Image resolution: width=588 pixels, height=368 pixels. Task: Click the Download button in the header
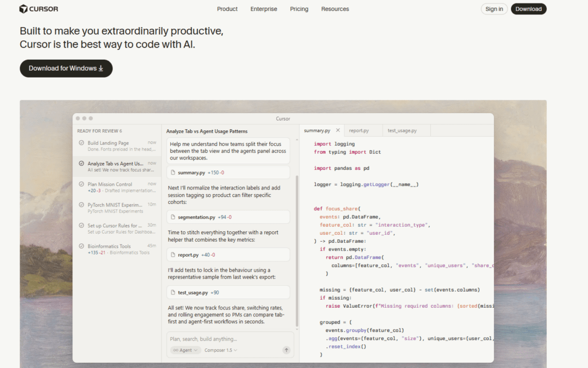[x=528, y=9]
